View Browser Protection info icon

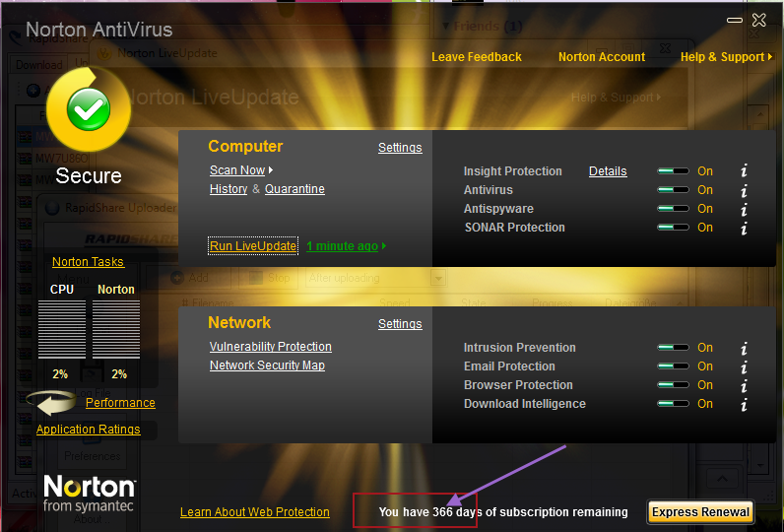[x=744, y=385]
